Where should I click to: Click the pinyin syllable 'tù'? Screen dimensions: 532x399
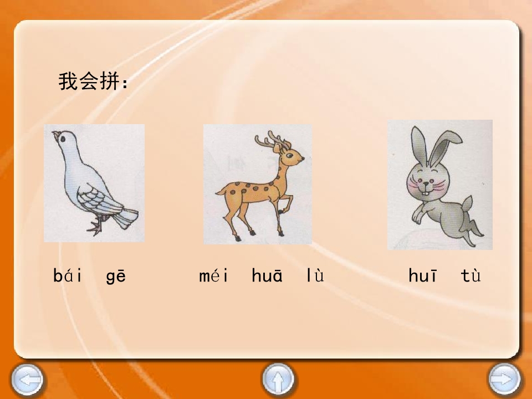(x=470, y=275)
